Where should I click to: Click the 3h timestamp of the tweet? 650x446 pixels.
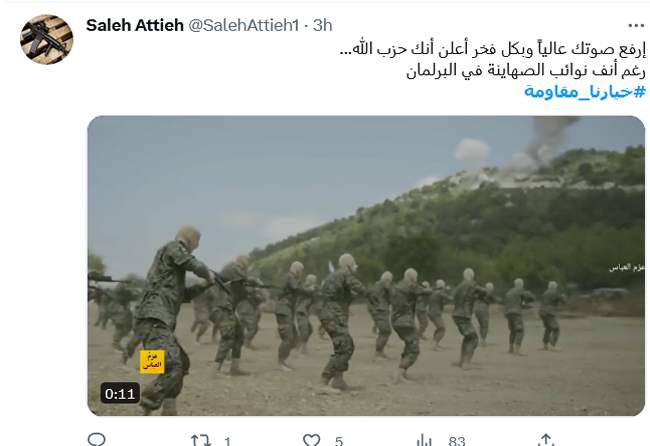(x=323, y=25)
